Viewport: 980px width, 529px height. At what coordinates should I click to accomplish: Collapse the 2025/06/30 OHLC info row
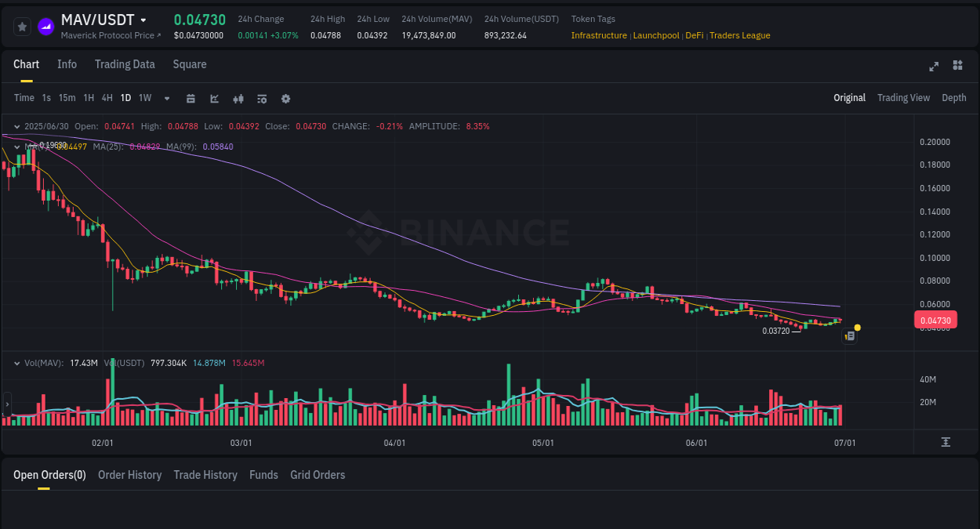pos(16,125)
